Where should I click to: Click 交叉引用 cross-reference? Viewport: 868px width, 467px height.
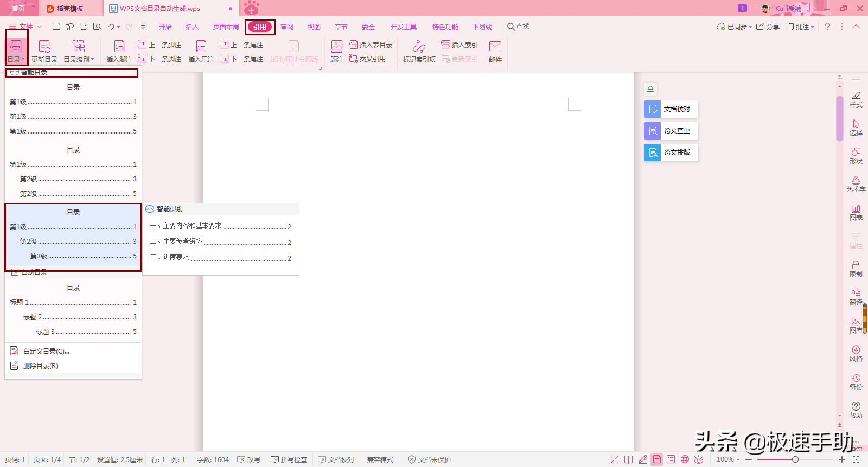367,59
